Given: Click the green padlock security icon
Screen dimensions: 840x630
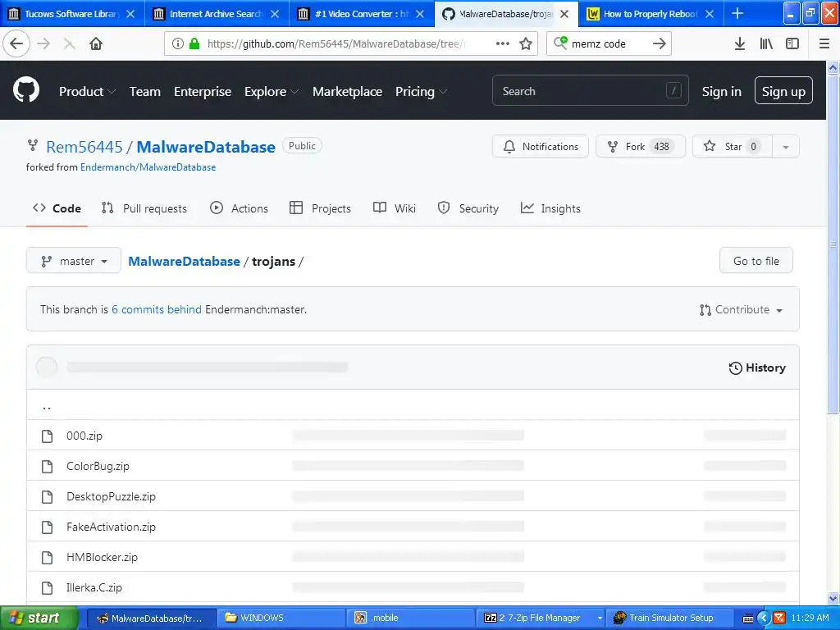Looking at the screenshot, I should click(x=194, y=43).
